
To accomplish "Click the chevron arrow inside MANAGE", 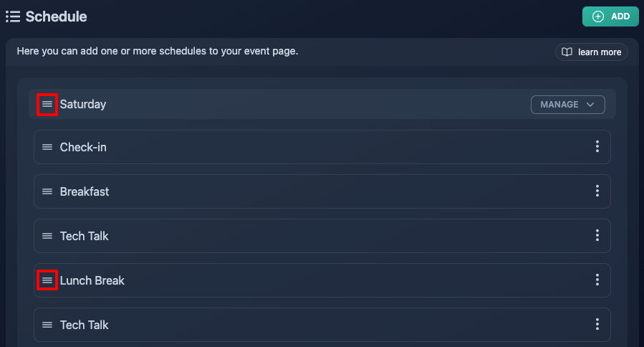I will tap(590, 105).
